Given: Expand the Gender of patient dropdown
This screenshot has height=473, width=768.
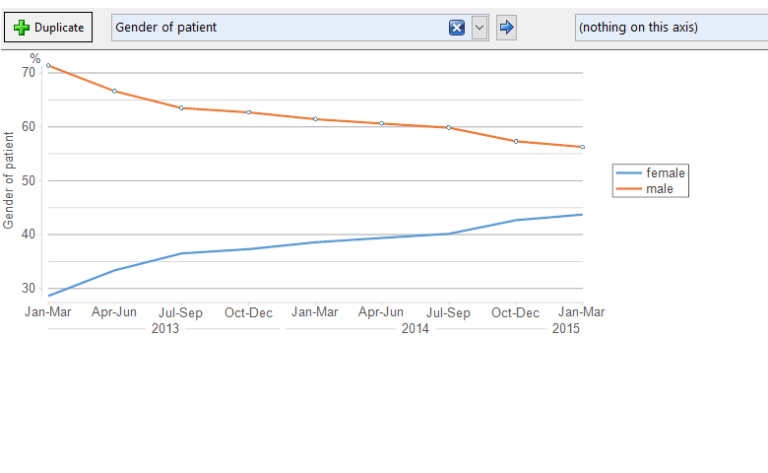Looking at the screenshot, I should point(480,27).
